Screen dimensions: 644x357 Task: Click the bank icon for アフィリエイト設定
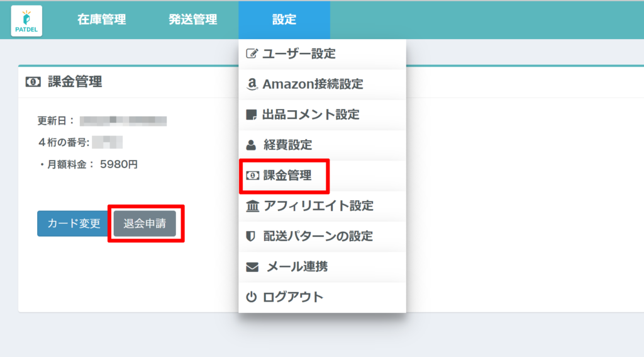[252, 206]
